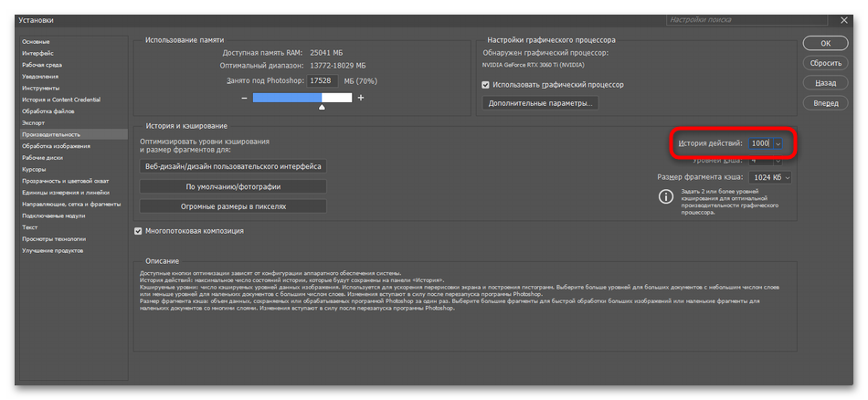This screenshot has width=868, height=400.
Task: Expand the Размер фрагмента кэша dropdown
Action: tap(787, 177)
